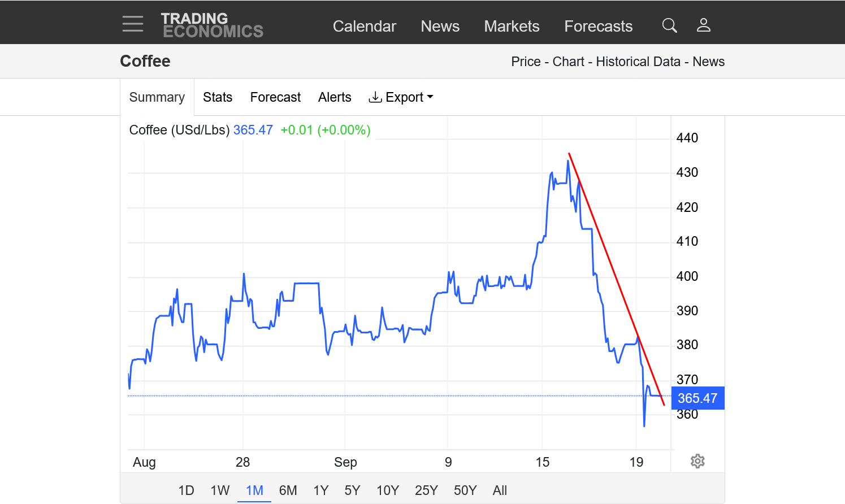
Task: Open Forecasts in top navigation
Action: pos(598,27)
